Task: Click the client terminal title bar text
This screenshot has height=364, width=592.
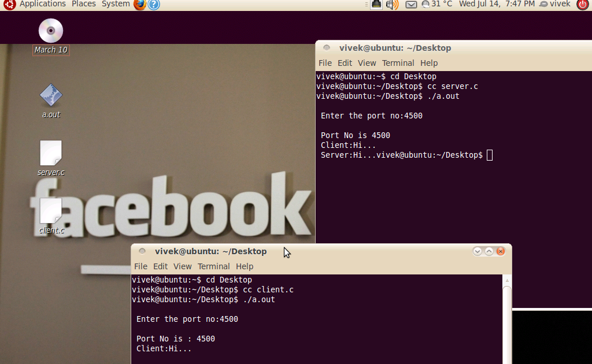Action: pos(210,251)
